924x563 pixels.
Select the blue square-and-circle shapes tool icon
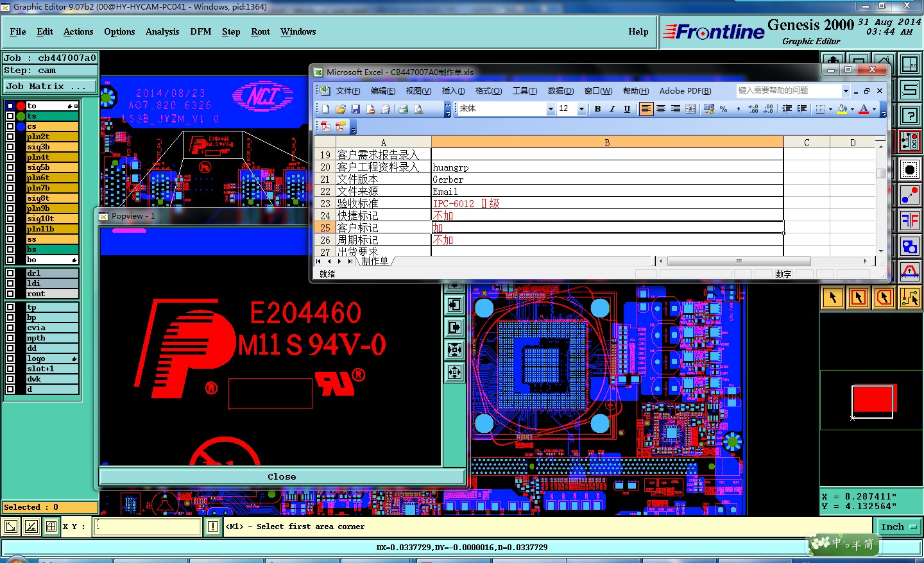tap(909, 247)
